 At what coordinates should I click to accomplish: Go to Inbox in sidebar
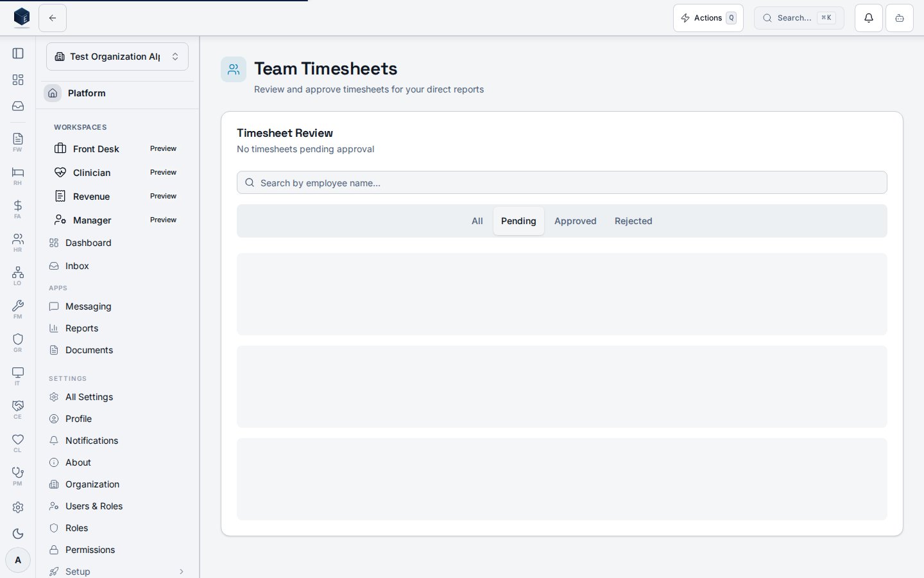coord(117,266)
